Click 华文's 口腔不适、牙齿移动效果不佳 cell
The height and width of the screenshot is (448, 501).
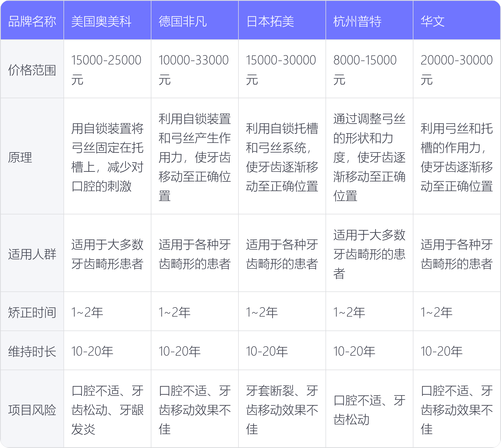457,409
